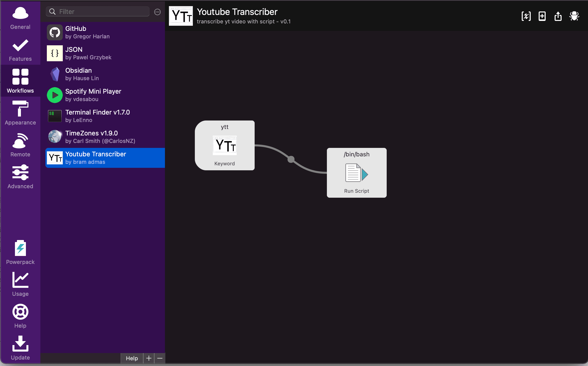Image resolution: width=588 pixels, height=366 pixels.
Task: Click the workflow Filter search field
Action: coord(102,12)
